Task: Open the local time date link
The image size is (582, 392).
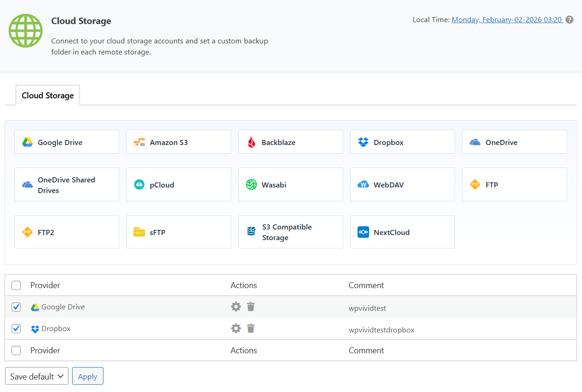Action: (507, 20)
